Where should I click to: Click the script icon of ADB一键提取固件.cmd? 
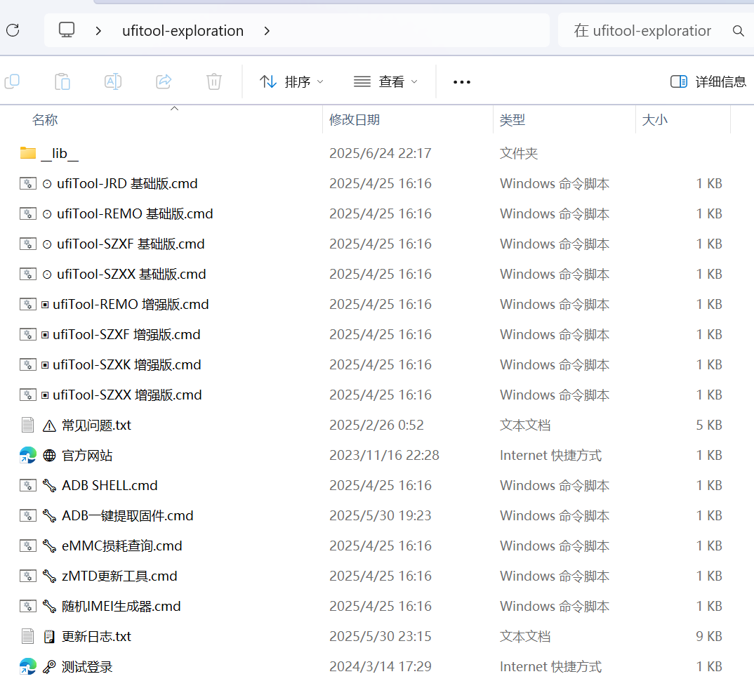[x=28, y=515]
